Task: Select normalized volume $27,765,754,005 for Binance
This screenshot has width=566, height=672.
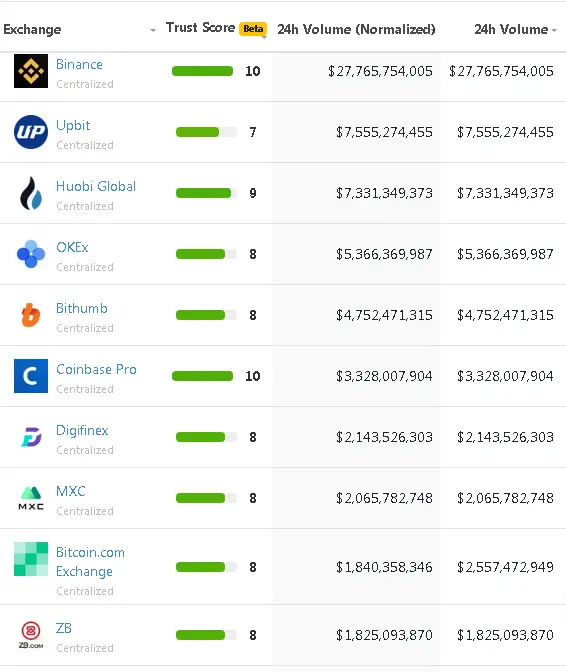Action: tap(380, 71)
